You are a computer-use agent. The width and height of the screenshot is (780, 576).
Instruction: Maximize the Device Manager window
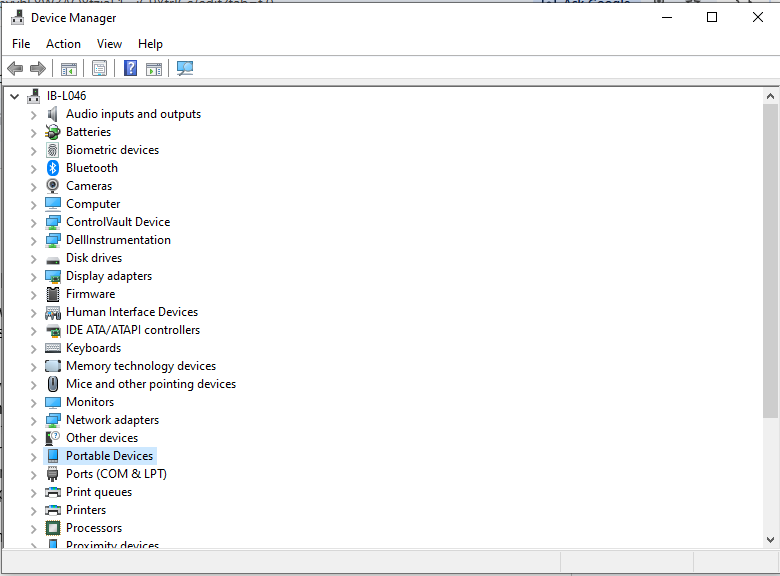click(712, 17)
